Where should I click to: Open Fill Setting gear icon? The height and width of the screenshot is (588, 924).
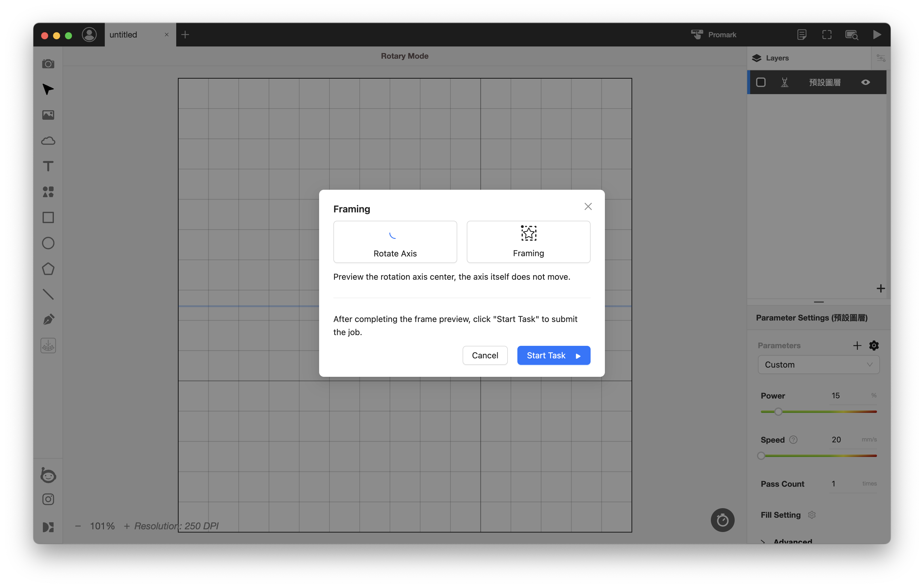(811, 515)
